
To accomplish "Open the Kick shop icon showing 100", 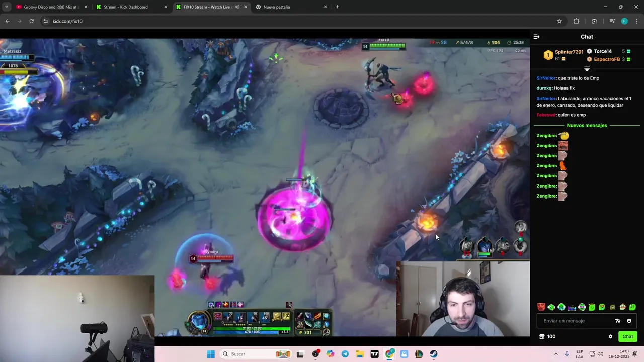I will tap(547, 337).
